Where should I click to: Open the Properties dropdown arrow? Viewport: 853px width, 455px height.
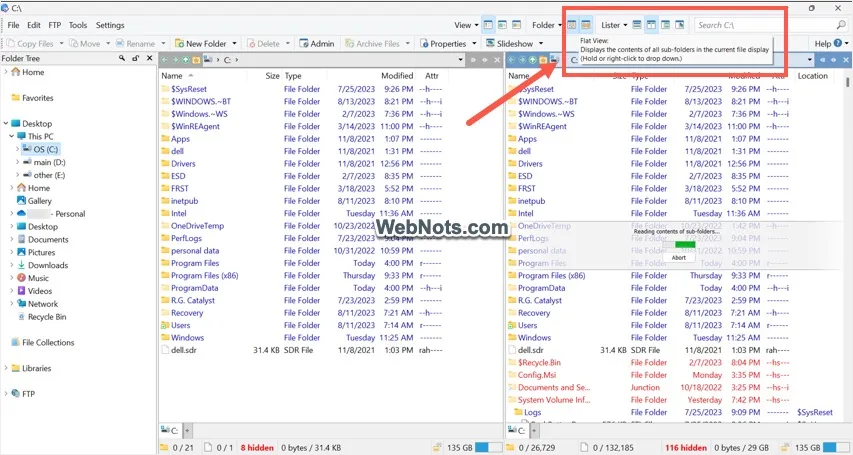point(474,44)
